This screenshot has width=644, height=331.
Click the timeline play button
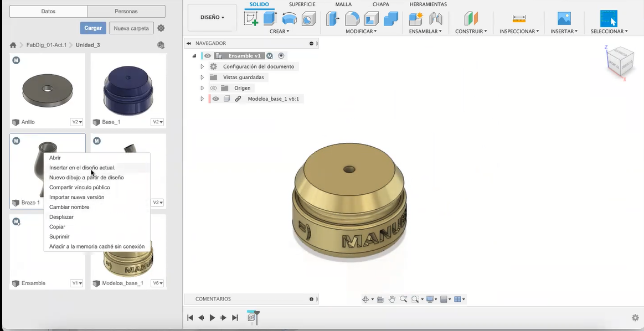212,318
